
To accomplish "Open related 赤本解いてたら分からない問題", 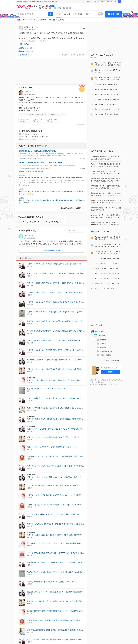I will tap(55, 572).
